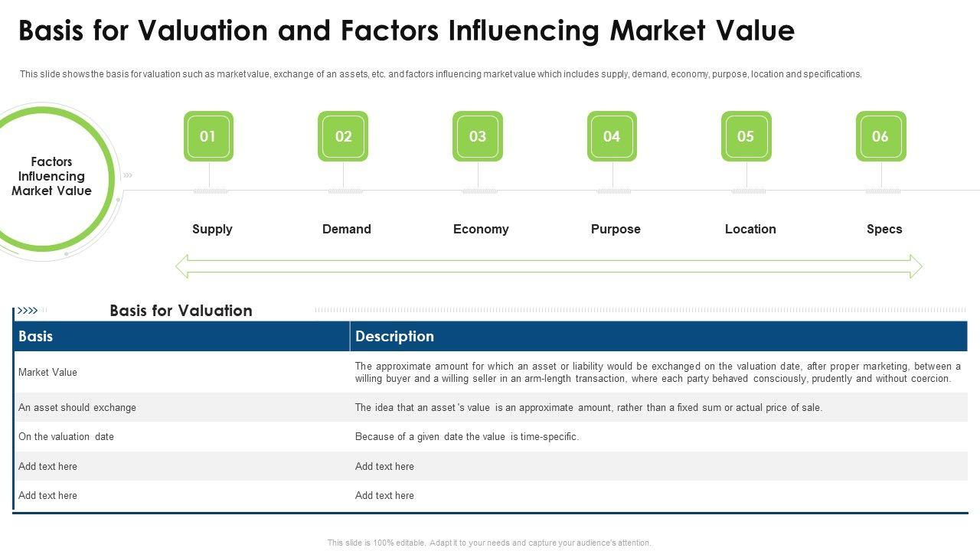Click the Factors Influencing Market Value circle
This screenshot has height=551, width=980.
pyautogui.click(x=52, y=177)
